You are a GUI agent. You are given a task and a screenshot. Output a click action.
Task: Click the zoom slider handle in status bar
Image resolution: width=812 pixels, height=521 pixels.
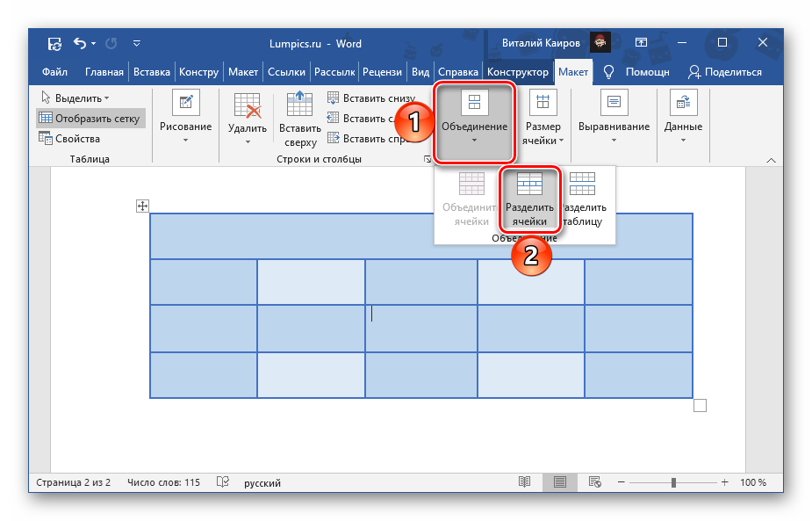click(673, 482)
